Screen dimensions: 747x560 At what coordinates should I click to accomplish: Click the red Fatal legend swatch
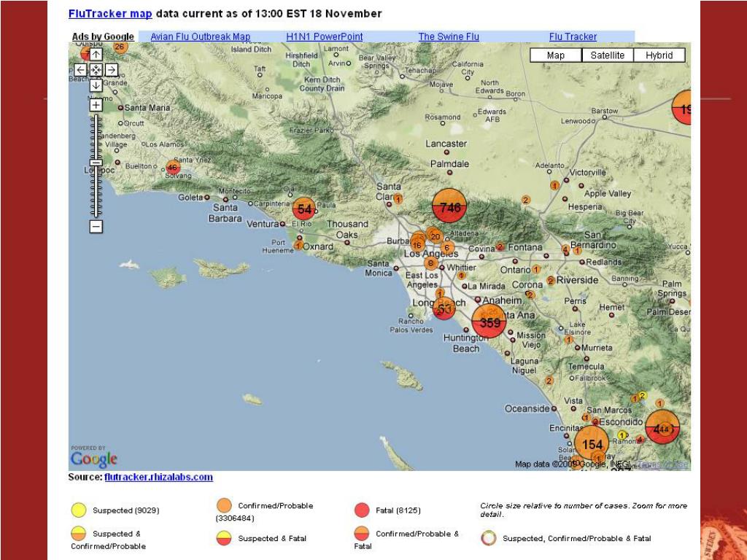(x=362, y=510)
